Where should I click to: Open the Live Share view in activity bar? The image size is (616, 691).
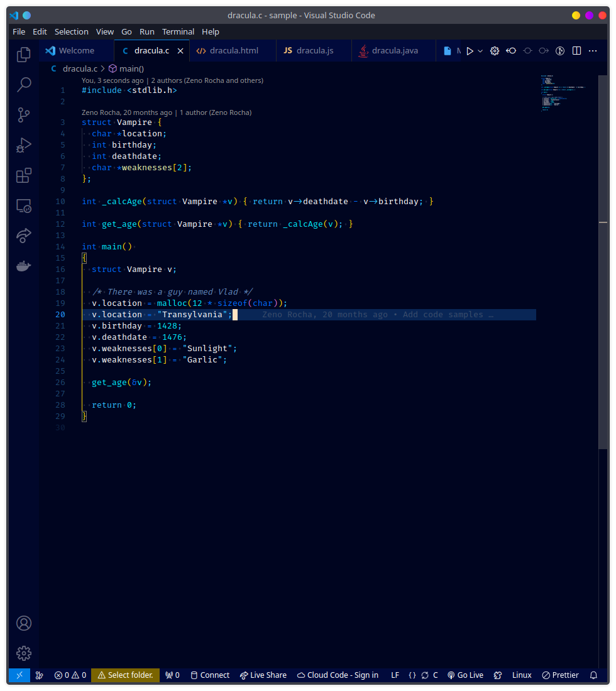point(24,236)
